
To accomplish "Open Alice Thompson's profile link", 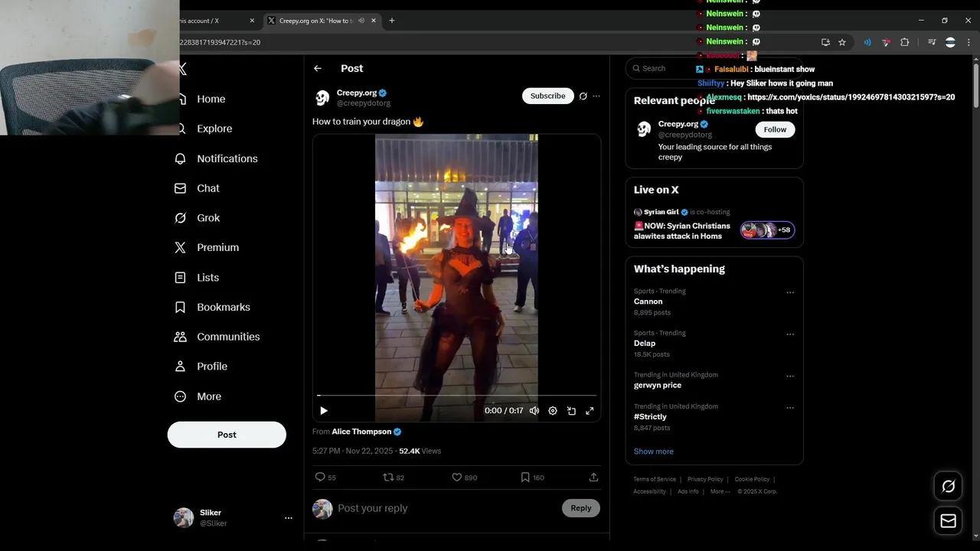I will tap(361, 432).
